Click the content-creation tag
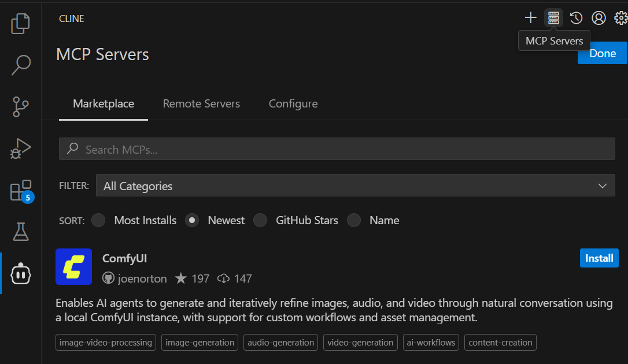The image size is (628, 364). [500, 343]
